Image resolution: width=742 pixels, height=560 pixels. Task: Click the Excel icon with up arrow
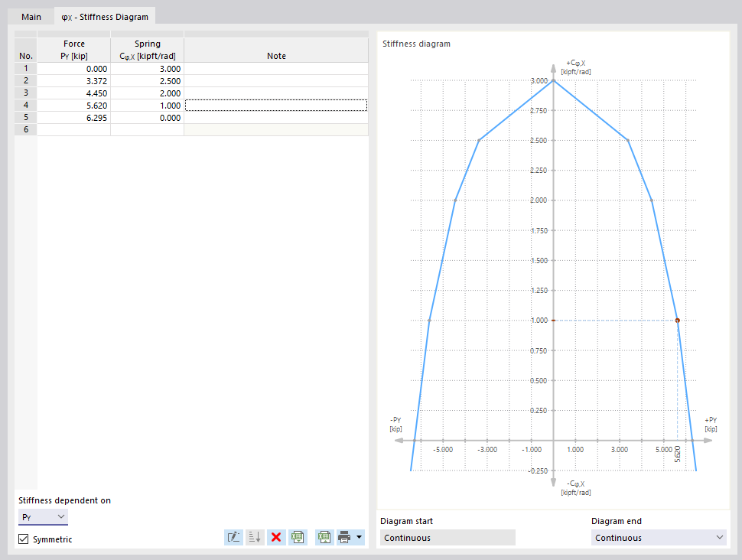click(324, 537)
